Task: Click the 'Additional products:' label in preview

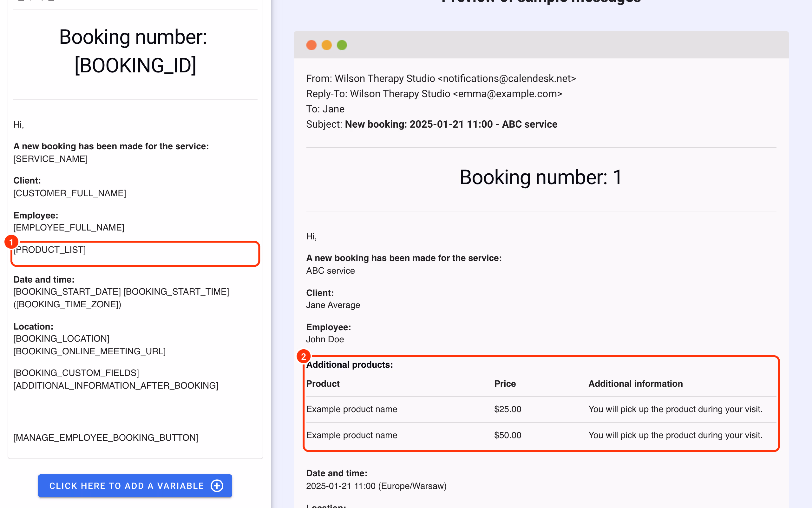Action: coord(349,365)
